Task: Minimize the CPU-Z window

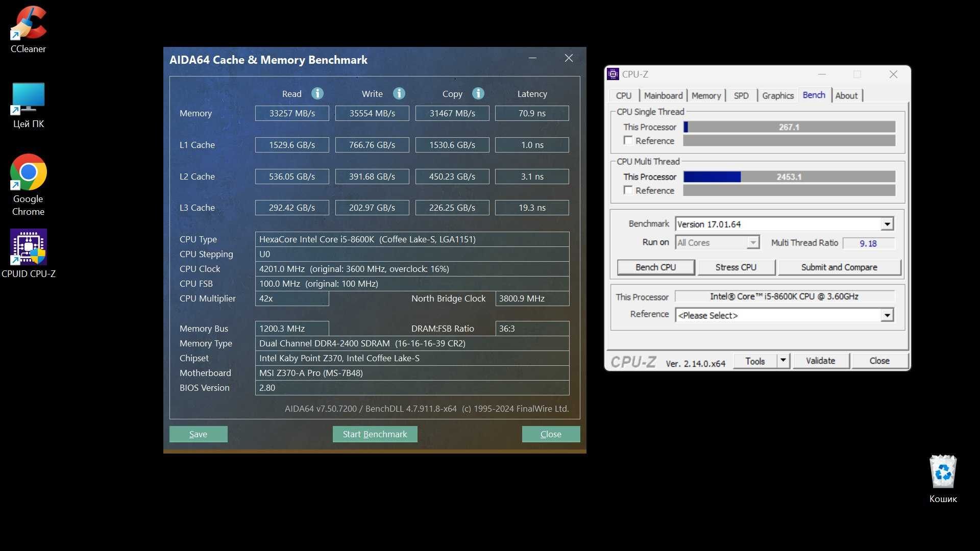Action: click(822, 74)
